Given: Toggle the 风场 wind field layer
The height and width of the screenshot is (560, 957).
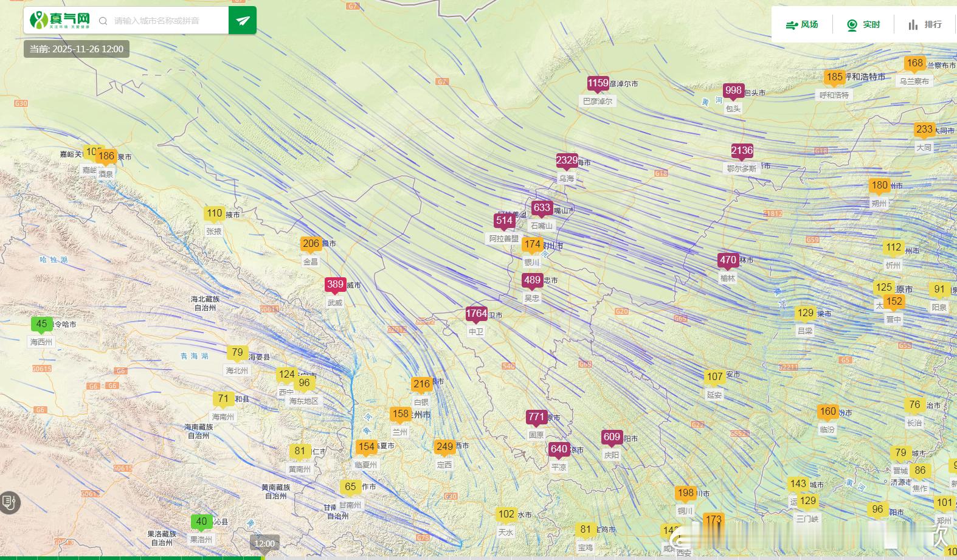Looking at the screenshot, I should 802,24.
